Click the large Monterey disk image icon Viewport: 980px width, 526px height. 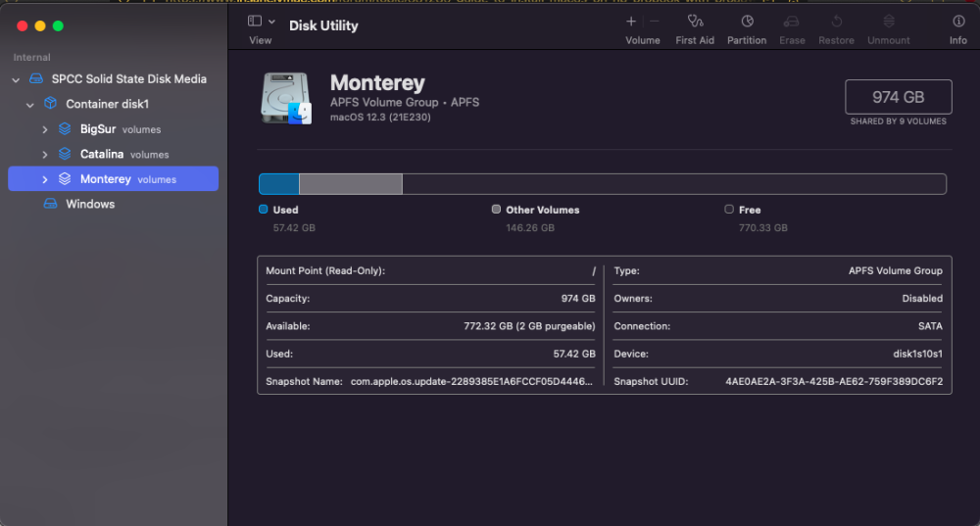pyautogui.click(x=286, y=98)
